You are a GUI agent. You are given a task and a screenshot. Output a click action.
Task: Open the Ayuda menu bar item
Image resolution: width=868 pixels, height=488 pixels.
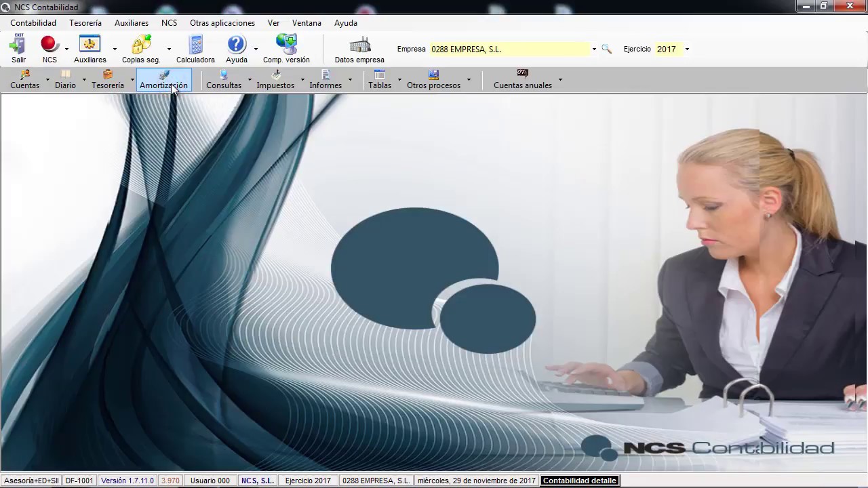[x=346, y=23]
